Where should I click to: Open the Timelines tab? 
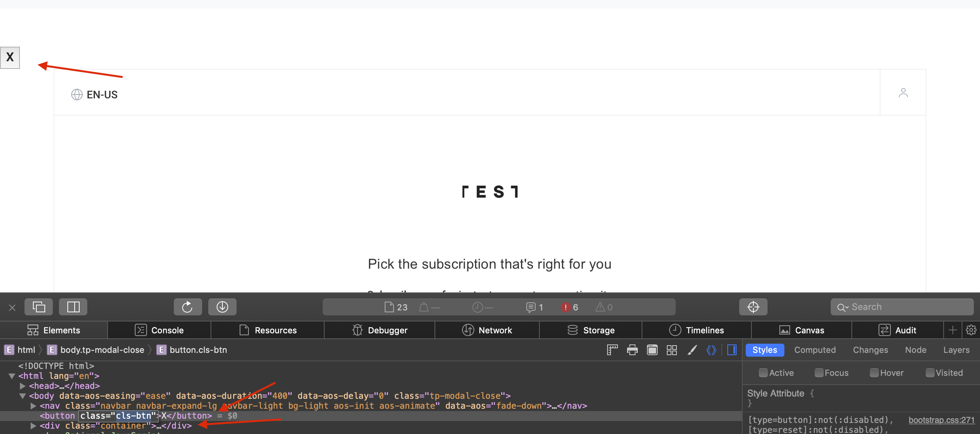(x=696, y=330)
